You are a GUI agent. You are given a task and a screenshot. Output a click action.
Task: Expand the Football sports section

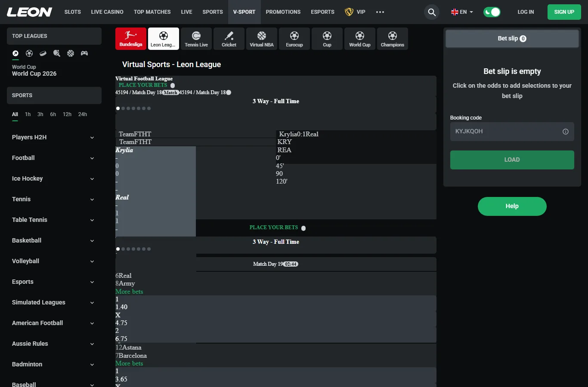[54, 158]
